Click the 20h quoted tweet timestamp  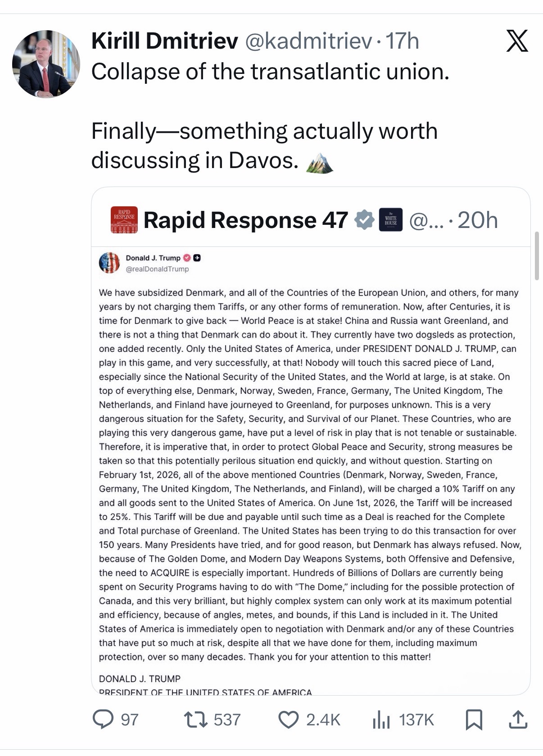pos(477,220)
